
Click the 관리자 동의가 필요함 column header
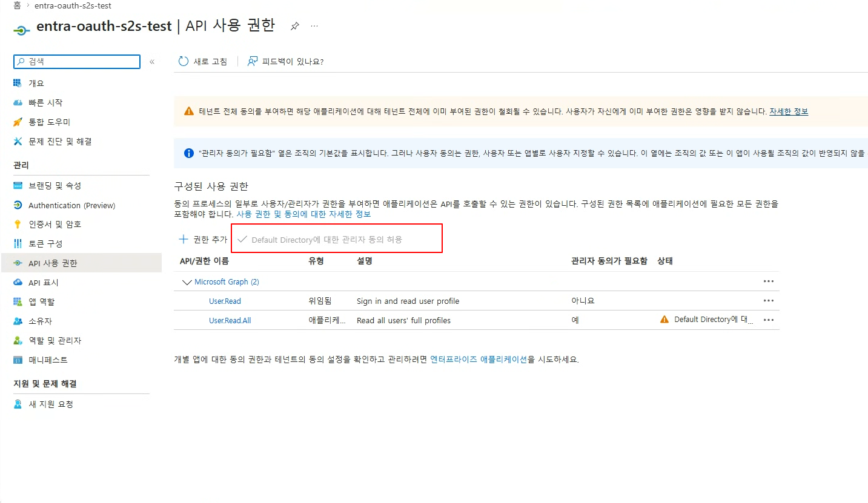point(609,261)
